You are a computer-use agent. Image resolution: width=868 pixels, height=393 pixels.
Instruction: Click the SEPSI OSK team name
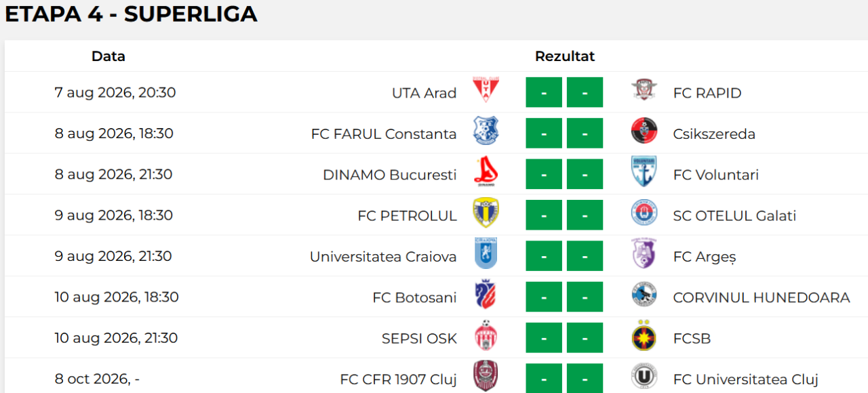[x=419, y=338]
